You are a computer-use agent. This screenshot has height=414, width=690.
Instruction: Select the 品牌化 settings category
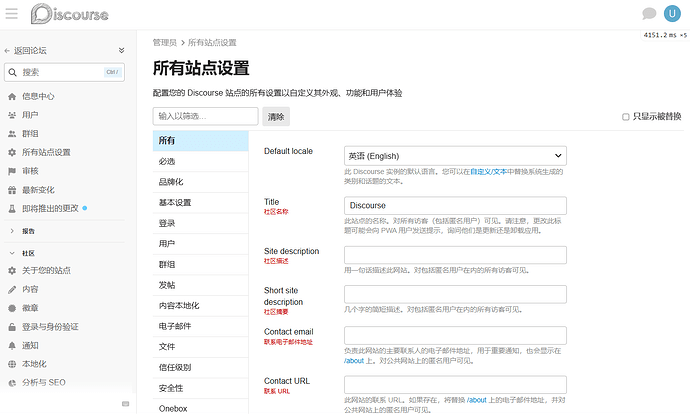point(201,182)
